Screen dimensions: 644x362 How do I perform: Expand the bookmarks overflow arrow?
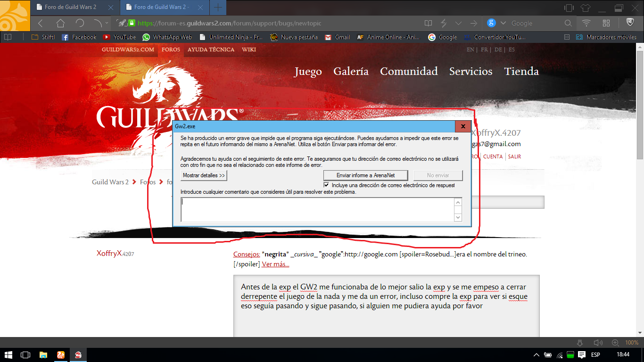tap(568, 37)
